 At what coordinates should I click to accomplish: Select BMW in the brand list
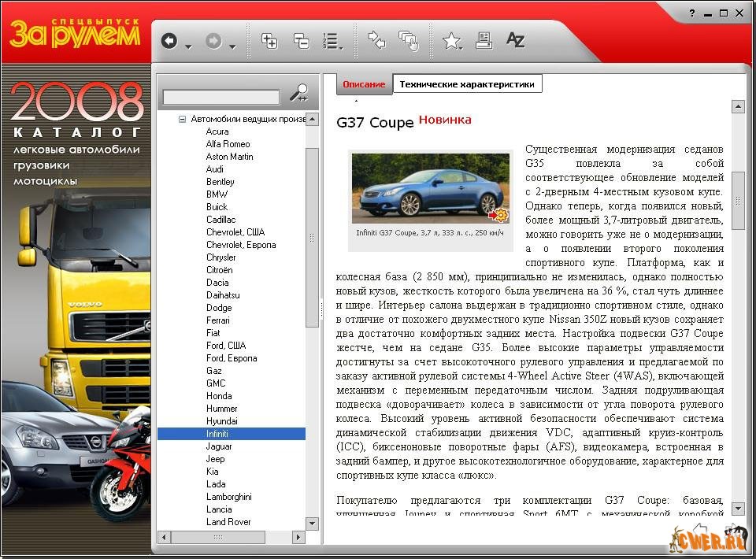click(x=217, y=194)
